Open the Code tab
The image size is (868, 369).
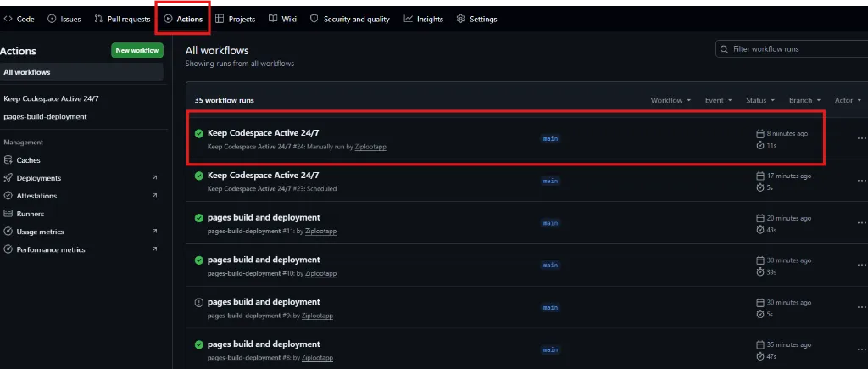19,19
